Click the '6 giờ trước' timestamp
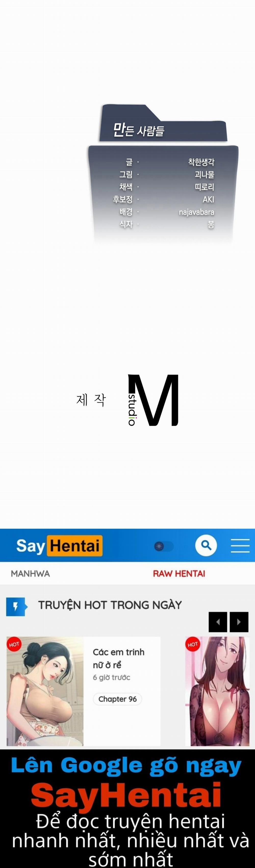Image resolution: width=255 pixels, height=868 pixels. (111, 677)
